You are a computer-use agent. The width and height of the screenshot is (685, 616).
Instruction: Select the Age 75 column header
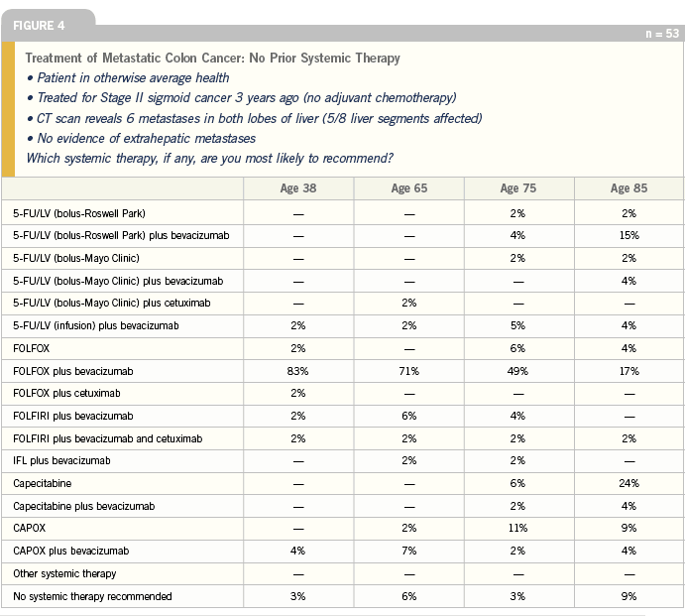(x=518, y=188)
